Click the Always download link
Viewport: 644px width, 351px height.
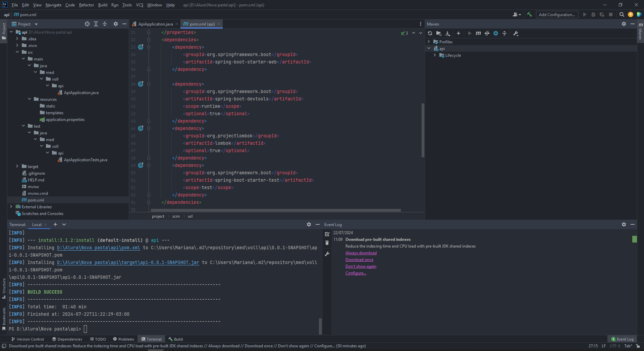(x=361, y=253)
